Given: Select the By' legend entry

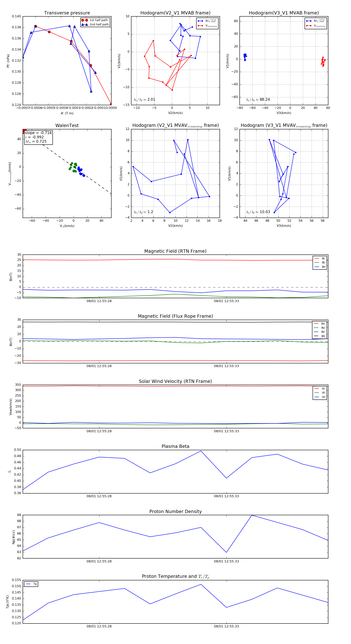Looking at the screenshot, I should pos(320,328).
